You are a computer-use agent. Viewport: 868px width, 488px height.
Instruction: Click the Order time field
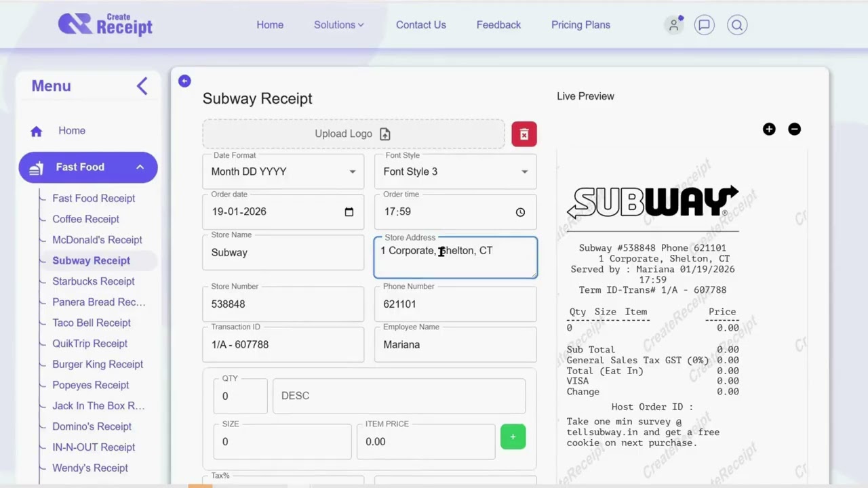pyautogui.click(x=456, y=212)
